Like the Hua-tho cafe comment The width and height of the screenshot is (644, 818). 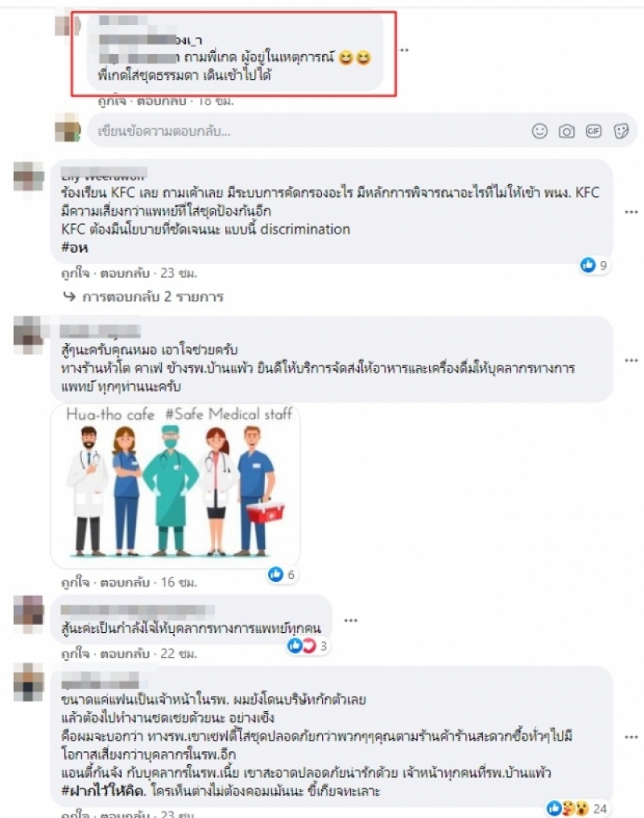(76, 581)
